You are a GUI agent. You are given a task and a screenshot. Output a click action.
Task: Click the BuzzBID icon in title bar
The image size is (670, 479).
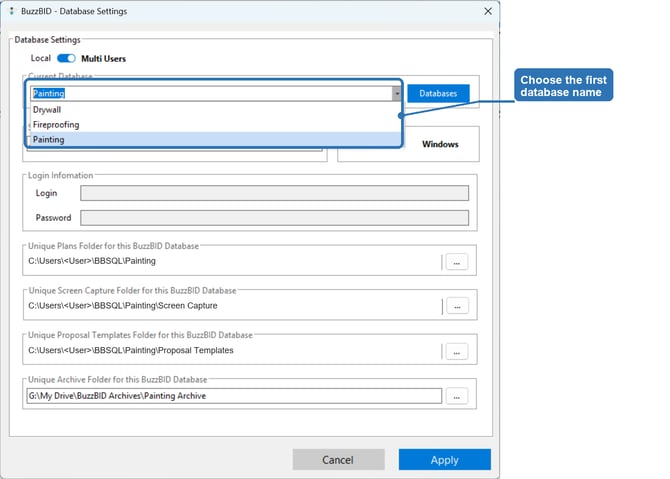12,11
